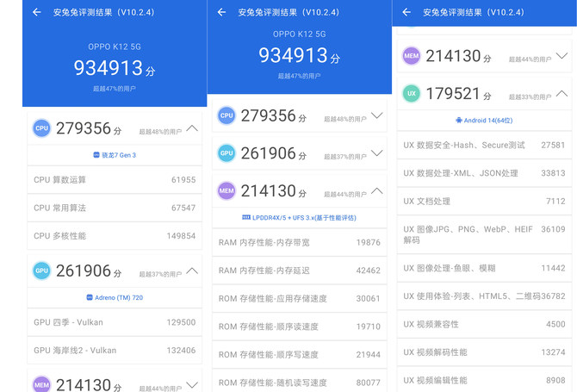Select the CPU 算数运算 row
This screenshot has height=392, width=577.
tap(115, 179)
